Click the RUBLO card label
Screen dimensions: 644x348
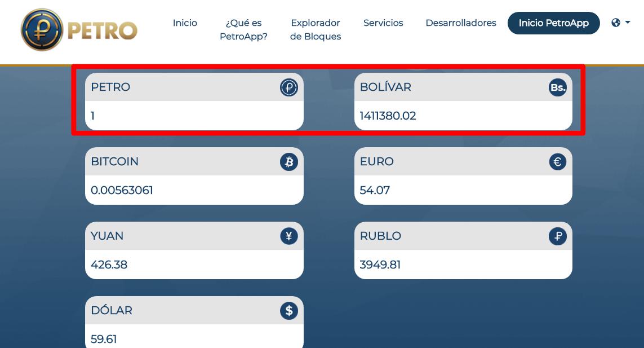pos(380,236)
